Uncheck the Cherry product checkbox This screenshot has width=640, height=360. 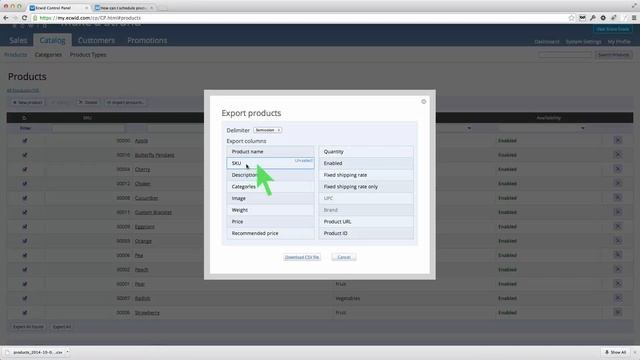click(x=25, y=169)
